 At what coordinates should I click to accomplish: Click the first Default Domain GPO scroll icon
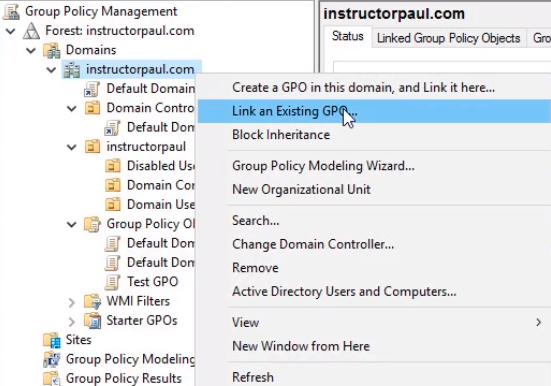click(112, 243)
